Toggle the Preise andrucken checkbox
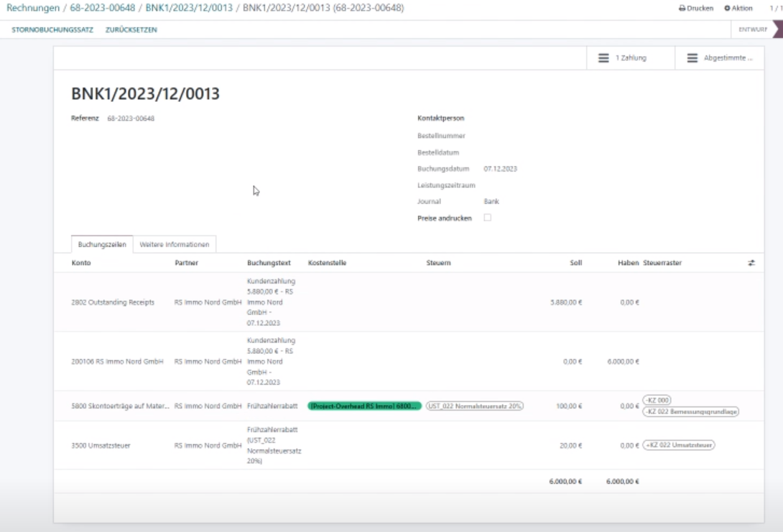Viewport: 783px width, 532px height. 487,218
